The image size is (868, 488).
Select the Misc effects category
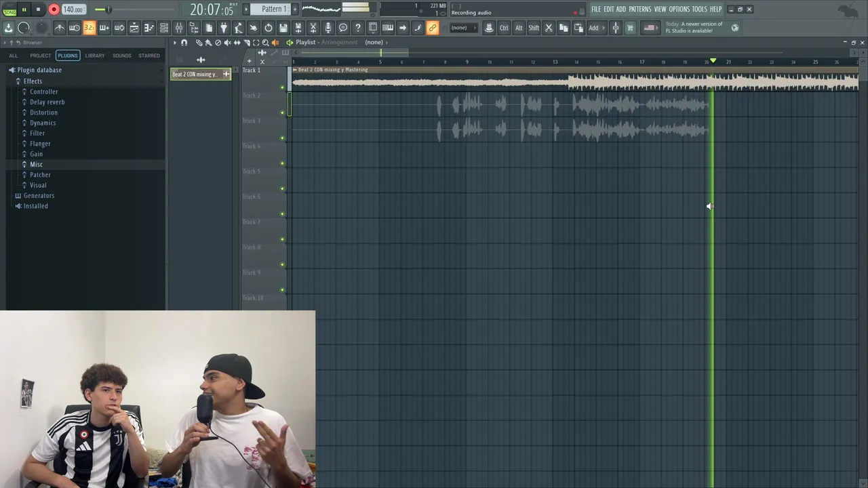tap(36, 165)
